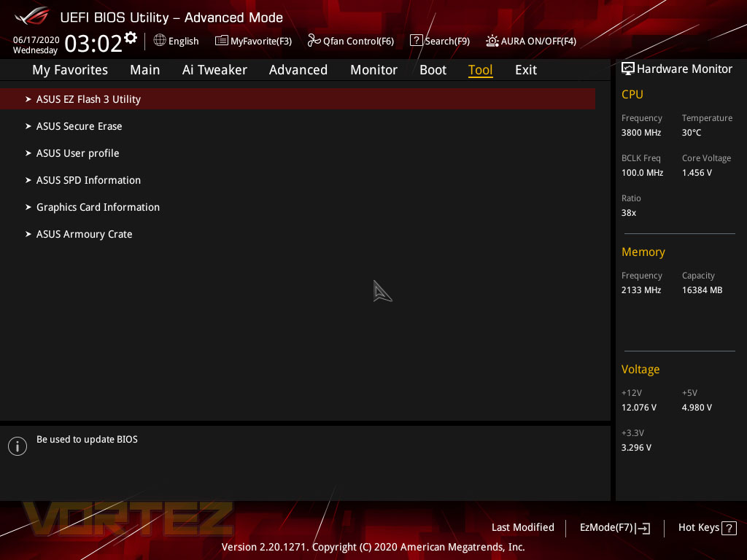The width and height of the screenshot is (747, 560).
Task: Open ASUS Armoury Crate entry
Action: tap(85, 234)
